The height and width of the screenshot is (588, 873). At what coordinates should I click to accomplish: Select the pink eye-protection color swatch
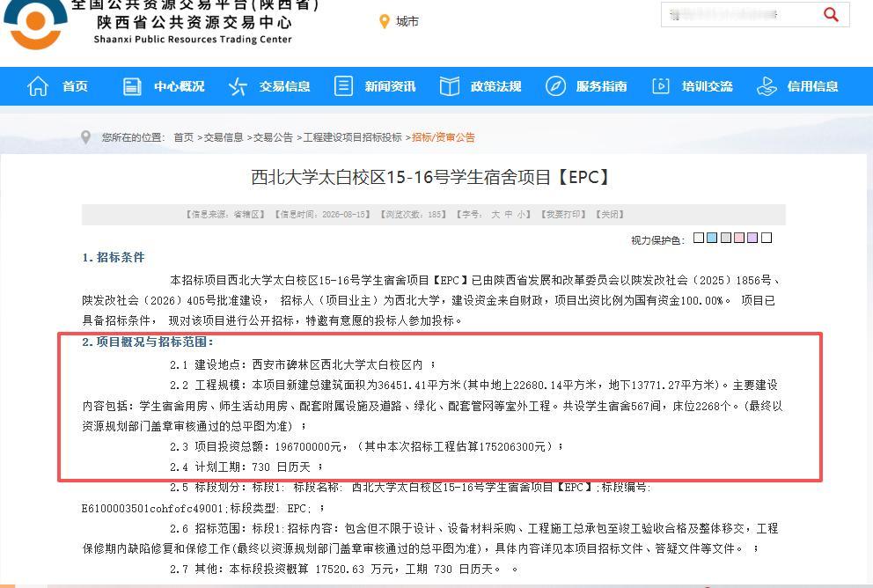(739, 238)
